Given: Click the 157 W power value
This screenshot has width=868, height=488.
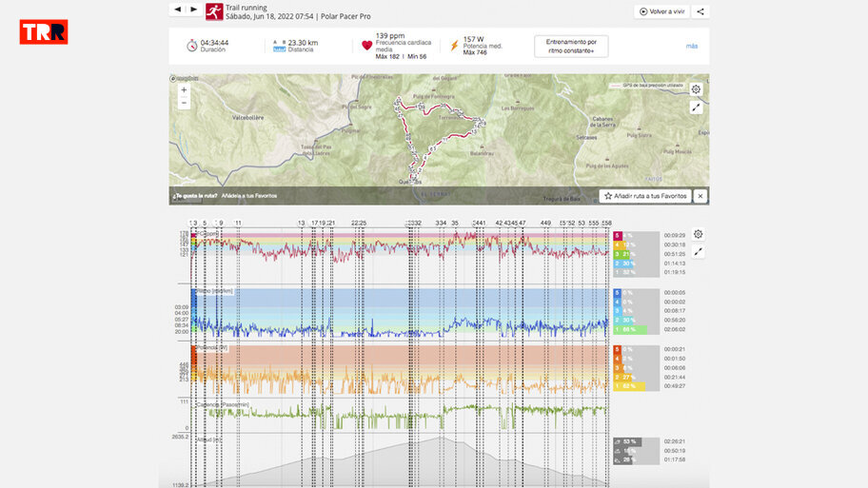Looking at the screenshot, I should (473, 39).
